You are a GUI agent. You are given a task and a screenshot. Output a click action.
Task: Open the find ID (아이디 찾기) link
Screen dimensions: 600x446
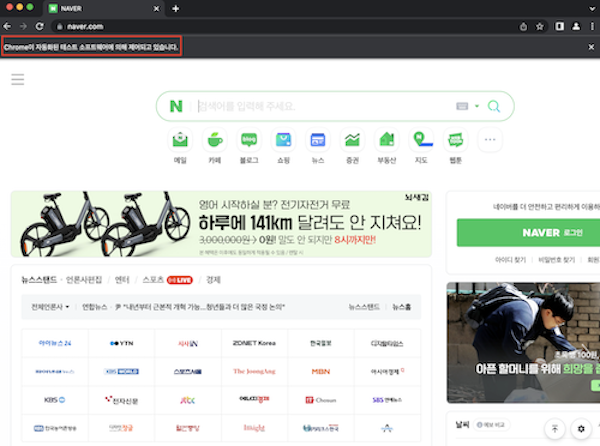510,260
